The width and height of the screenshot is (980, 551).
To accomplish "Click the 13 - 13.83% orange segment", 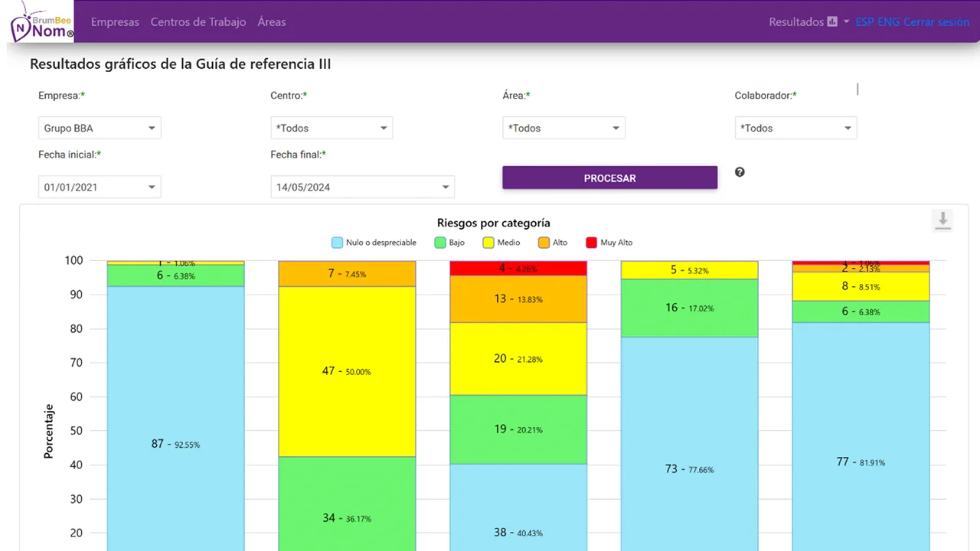I will tap(518, 299).
